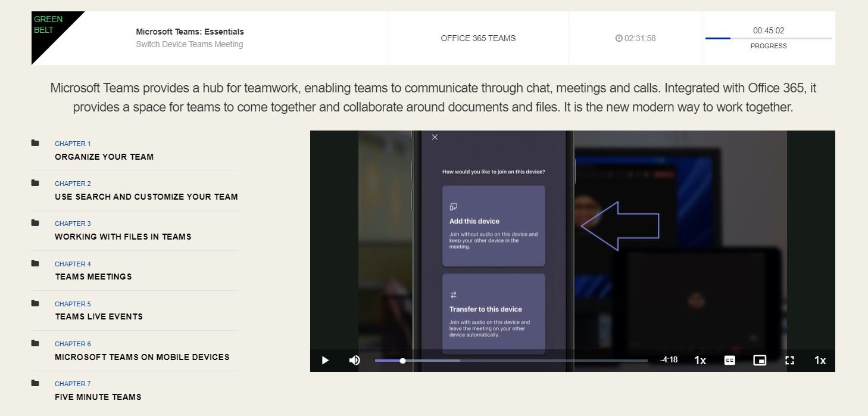Expand Microsoft Teams on Mobile Devices
This screenshot has height=416, width=868.
142,357
